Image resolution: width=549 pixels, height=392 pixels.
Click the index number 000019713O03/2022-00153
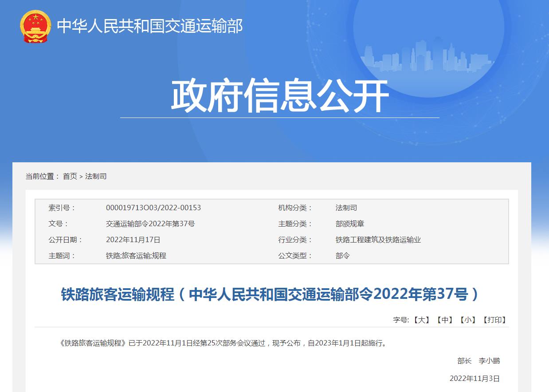pos(153,208)
